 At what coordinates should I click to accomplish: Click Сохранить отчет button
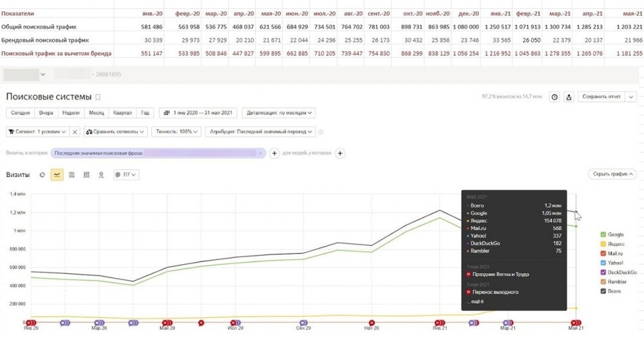point(601,97)
